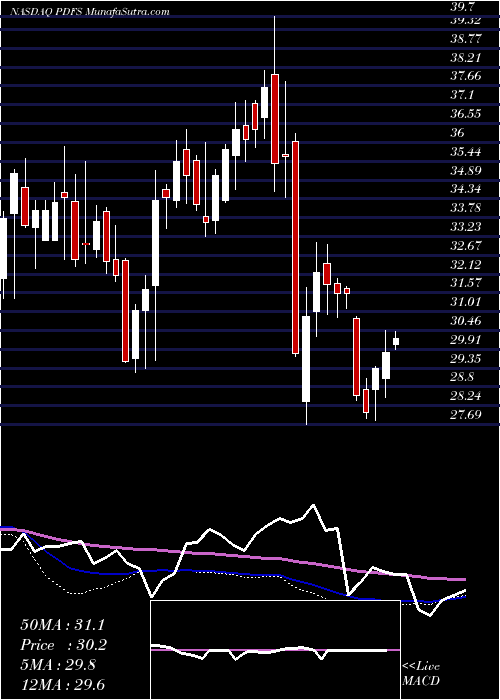
Task: Click the <<Live MACD label
Action: pos(421,674)
